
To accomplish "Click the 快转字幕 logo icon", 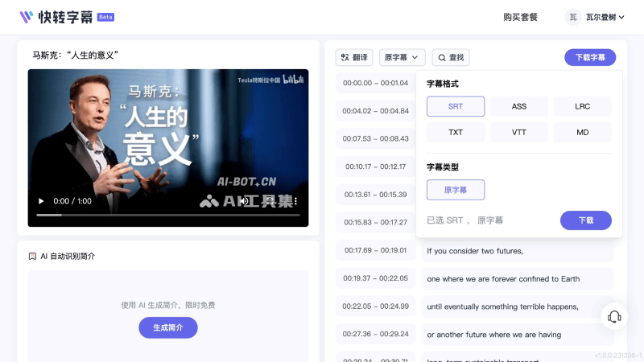I will pos(27,16).
